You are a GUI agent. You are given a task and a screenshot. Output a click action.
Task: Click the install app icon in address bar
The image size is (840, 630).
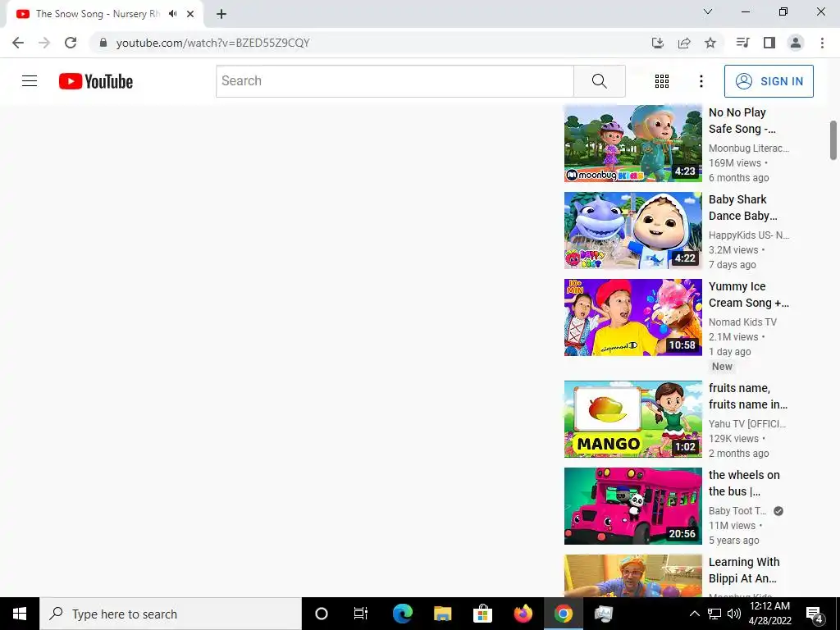click(657, 43)
